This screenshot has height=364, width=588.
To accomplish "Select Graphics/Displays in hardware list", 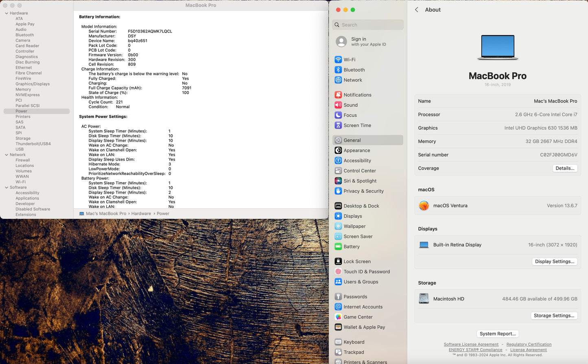I will tap(33, 84).
